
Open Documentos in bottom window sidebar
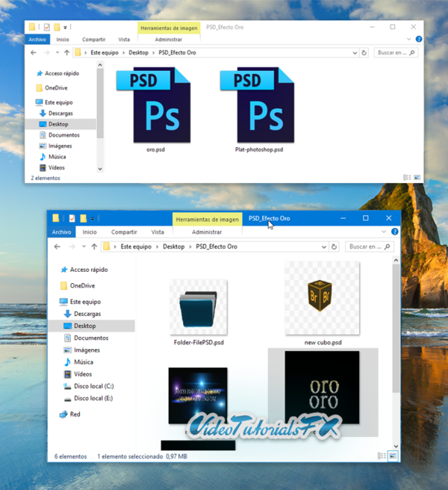click(x=86, y=338)
